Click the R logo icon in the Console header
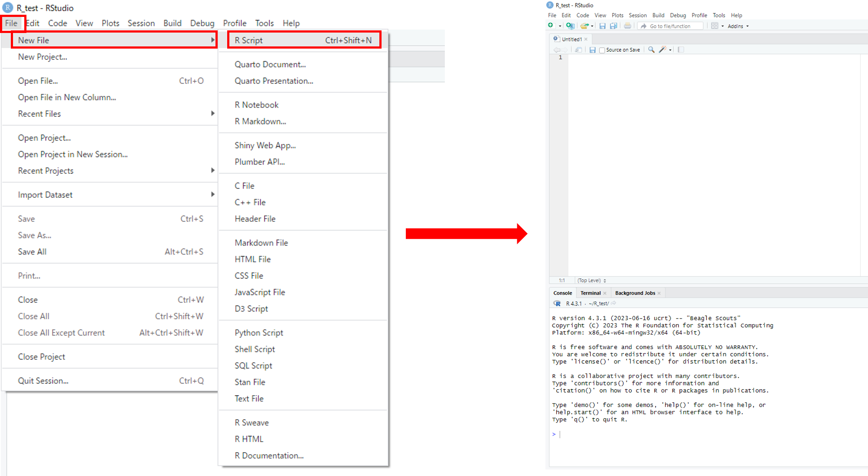Image resolution: width=868 pixels, height=476 pixels. (557, 303)
